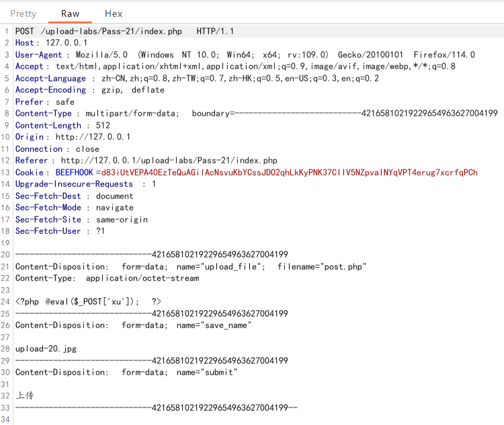Click the application/octet-stream content type line
Viewport: 504px width, 425px height.
click(x=107, y=278)
